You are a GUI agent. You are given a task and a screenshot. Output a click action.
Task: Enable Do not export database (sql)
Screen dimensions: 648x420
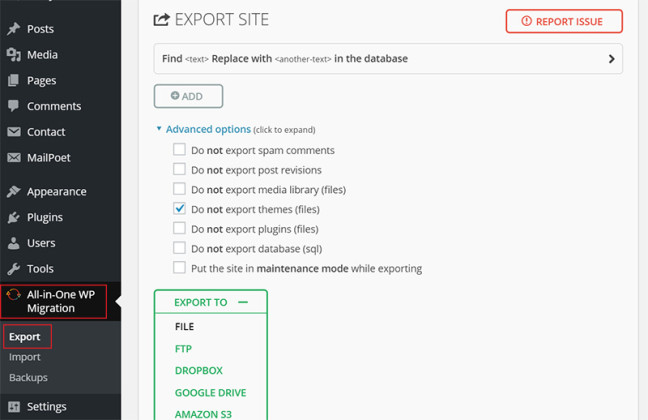179,248
